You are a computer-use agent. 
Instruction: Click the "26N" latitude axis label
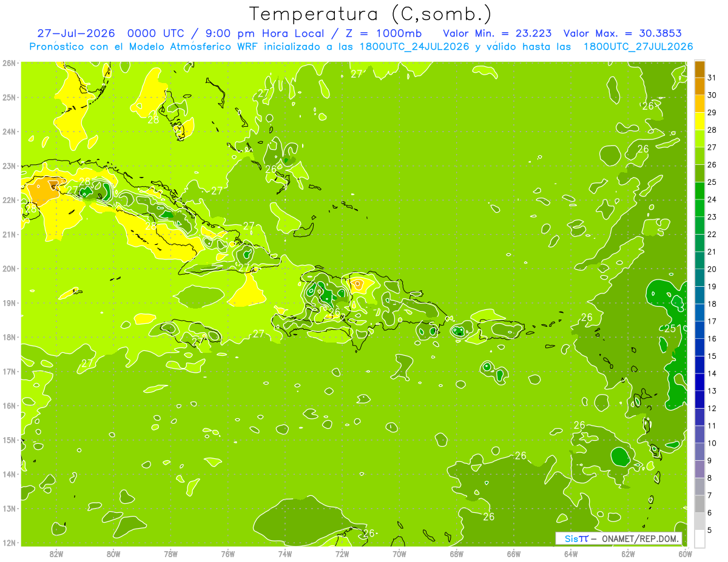click(x=9, y=63)
